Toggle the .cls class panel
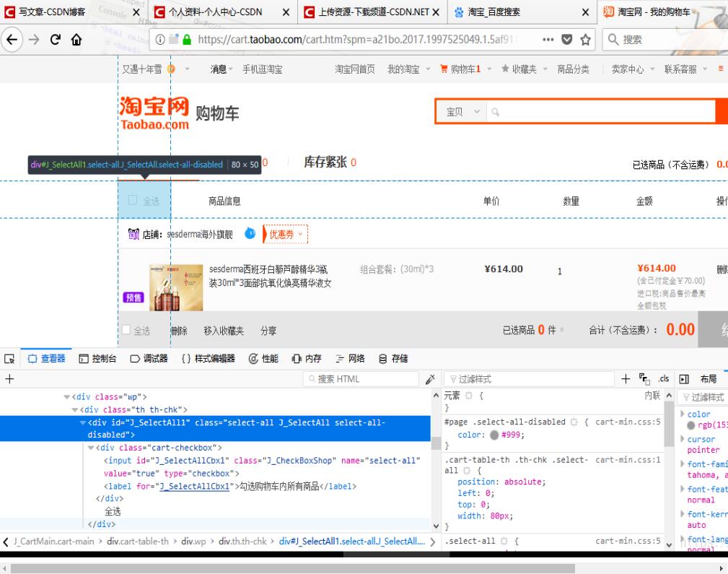This screenshot has width=728, height=574. point(664,379)
